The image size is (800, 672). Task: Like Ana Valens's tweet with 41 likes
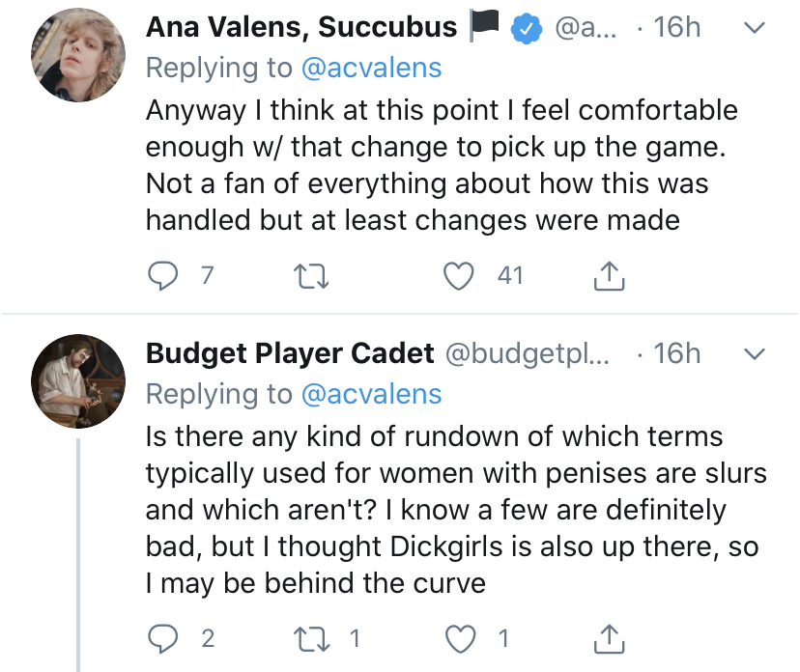coord(459,276)
